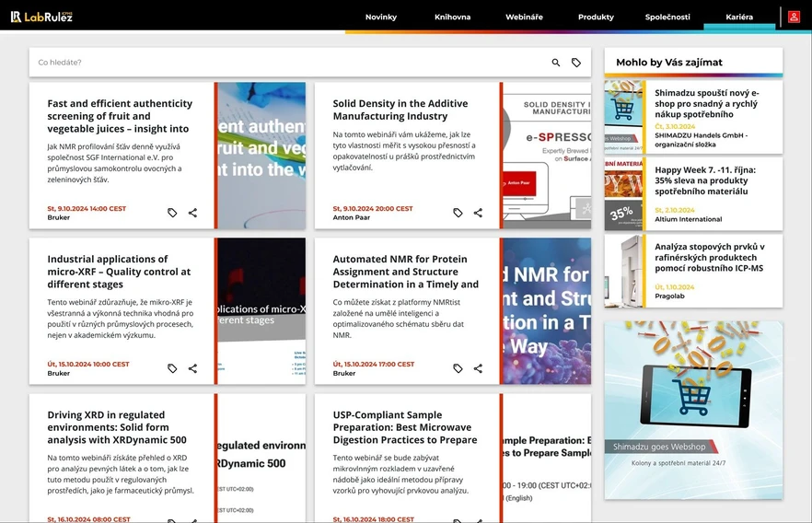Open 'Analýza stopových prvků' ICP-MS article
812x523 pixels.
(710, 258)
